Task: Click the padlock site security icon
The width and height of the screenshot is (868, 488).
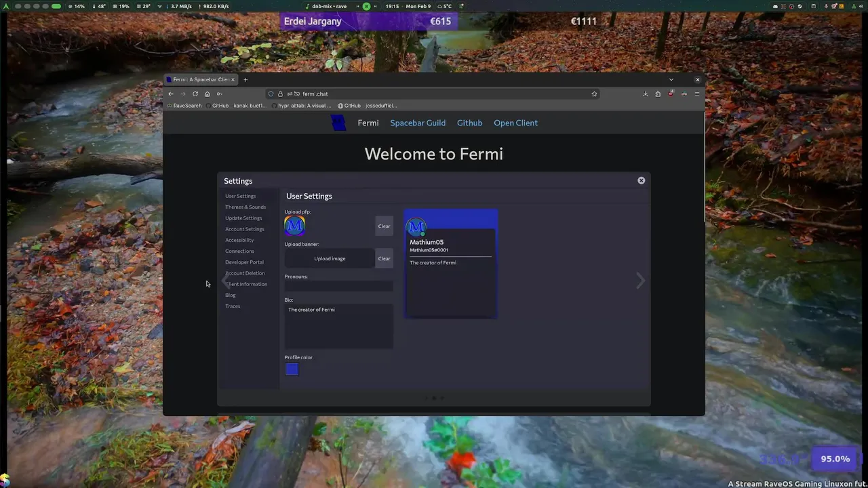Action: pyautogui.click(x=280, y=94)
